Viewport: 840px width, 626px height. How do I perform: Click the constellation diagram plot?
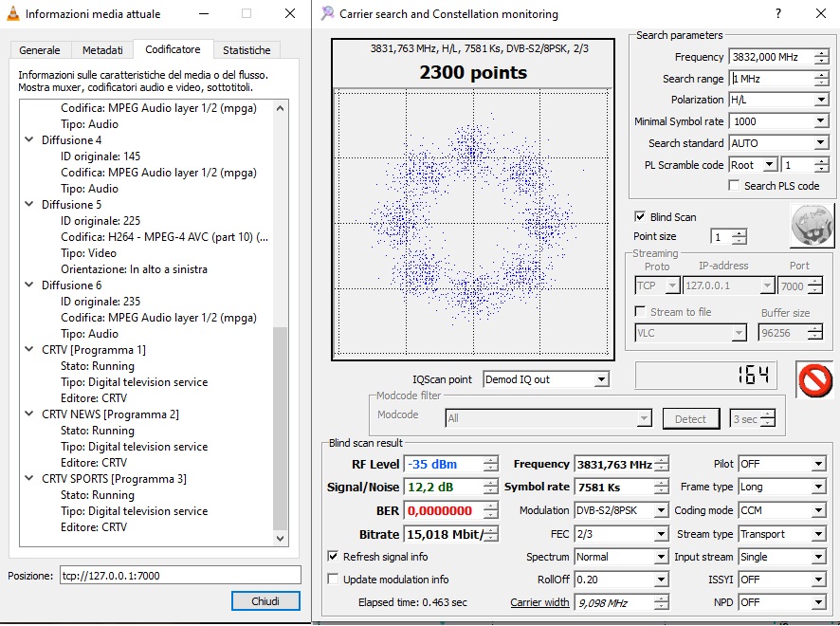tap(472, 222)
